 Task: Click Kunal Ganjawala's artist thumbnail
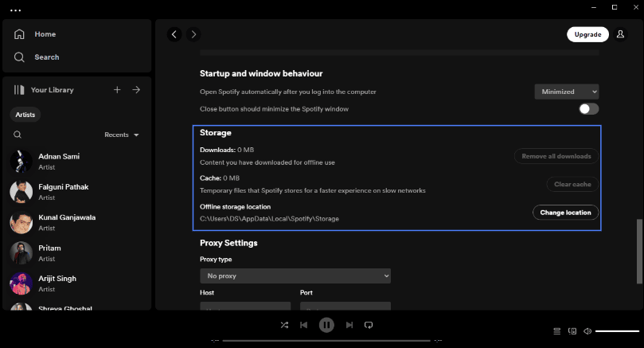click(x=21, y=222)
